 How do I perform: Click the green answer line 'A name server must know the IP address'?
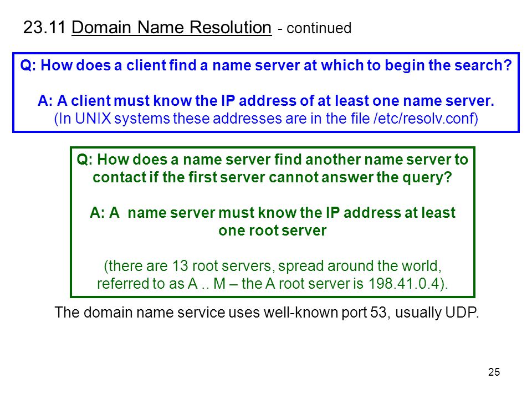tap(273, 213)
